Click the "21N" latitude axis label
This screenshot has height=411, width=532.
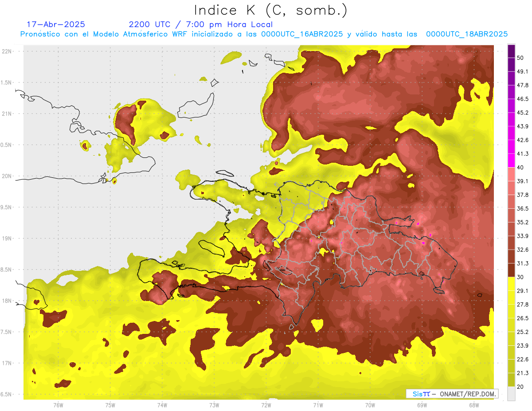[x=7, y=114]
